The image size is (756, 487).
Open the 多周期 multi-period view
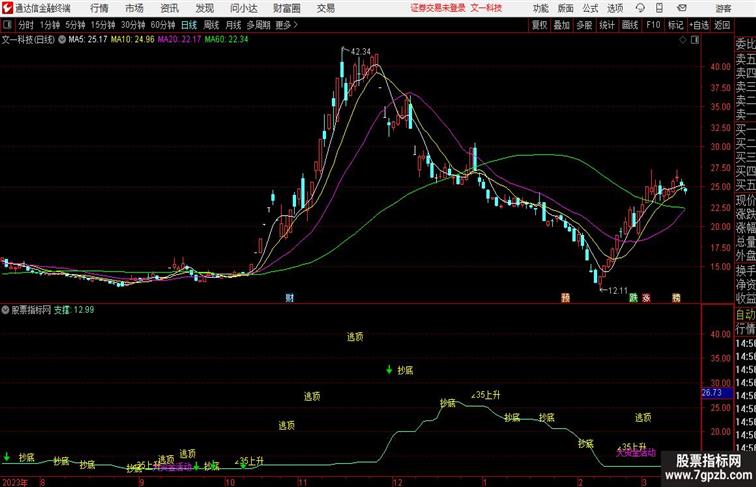tap(258, 25)
